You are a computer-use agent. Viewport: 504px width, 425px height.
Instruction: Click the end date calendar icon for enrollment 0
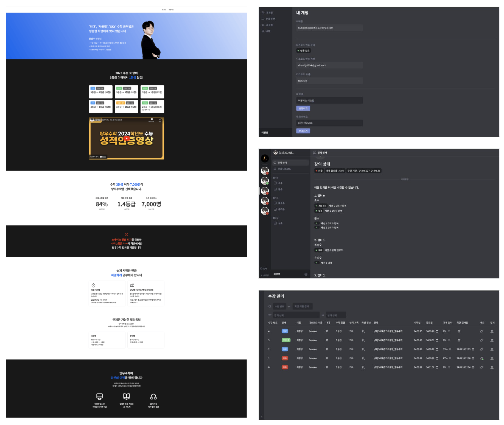(437, 367)
